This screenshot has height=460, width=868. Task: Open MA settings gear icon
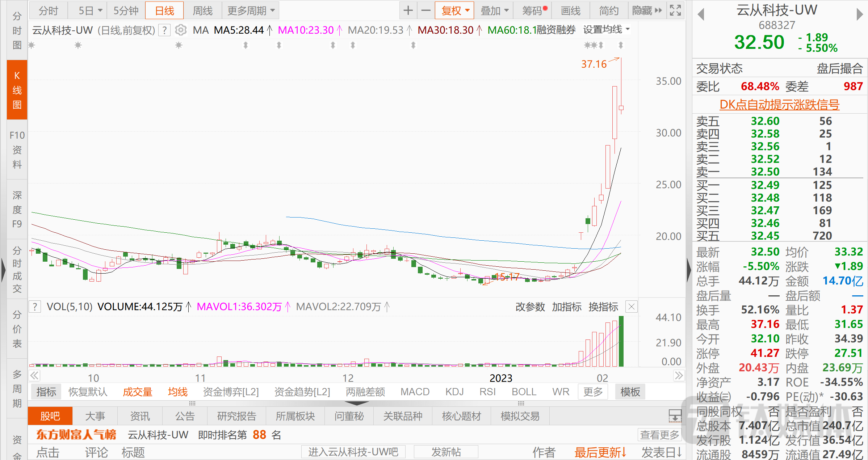181,30
